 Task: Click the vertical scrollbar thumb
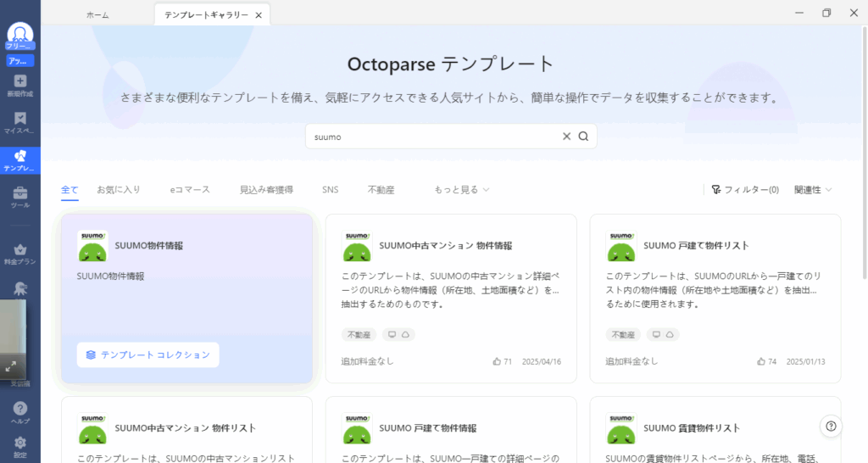(864, 151)
